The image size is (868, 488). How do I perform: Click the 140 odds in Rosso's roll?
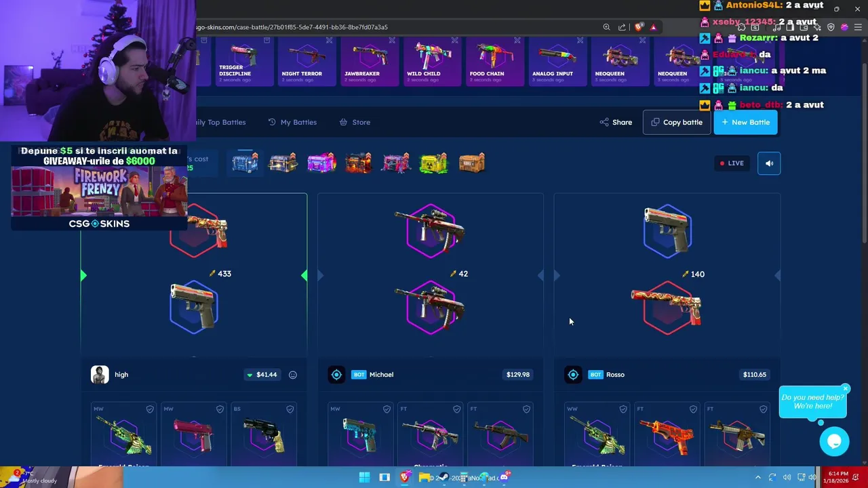pos(693,274)
